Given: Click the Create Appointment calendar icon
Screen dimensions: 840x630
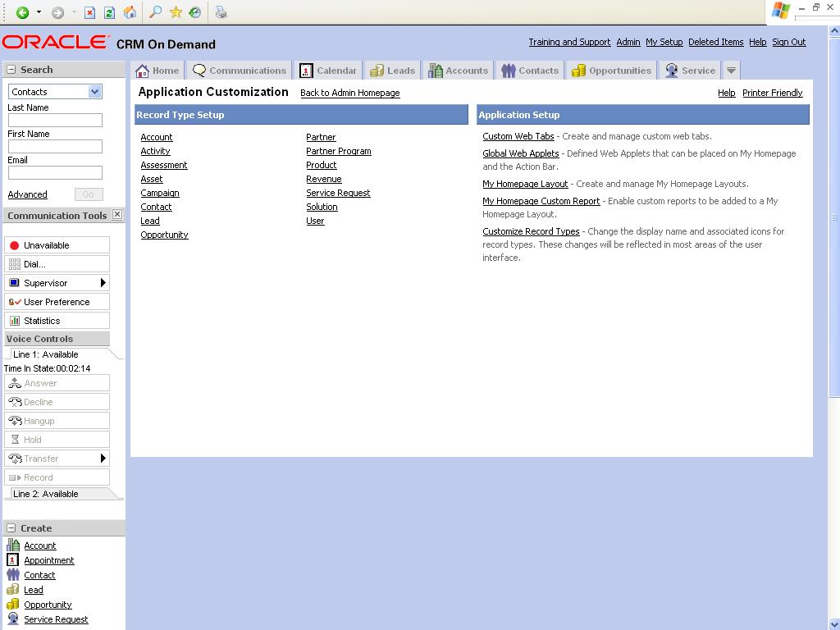Looking at the screenshot, I should (x=13, y=559).
